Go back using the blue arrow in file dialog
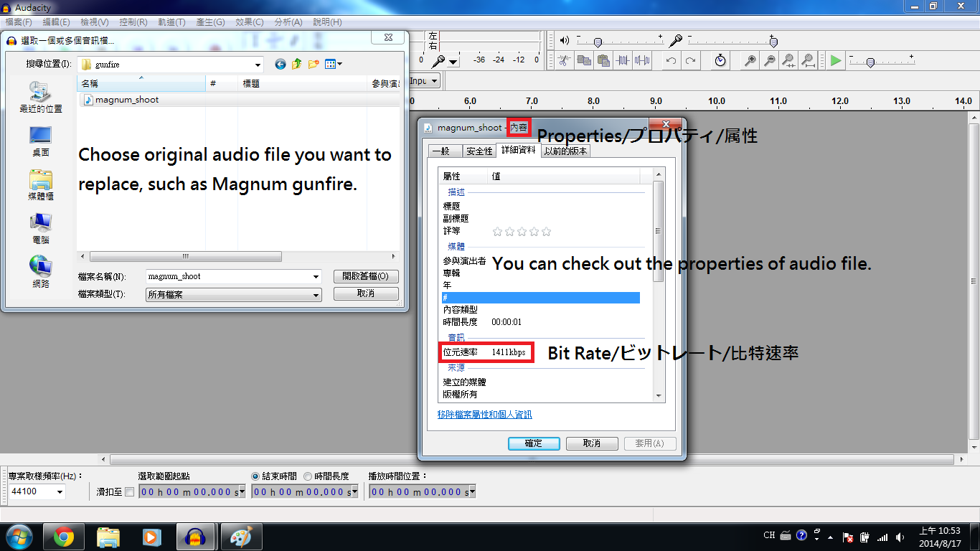This screenshot has width=980, height=551. 281,64
